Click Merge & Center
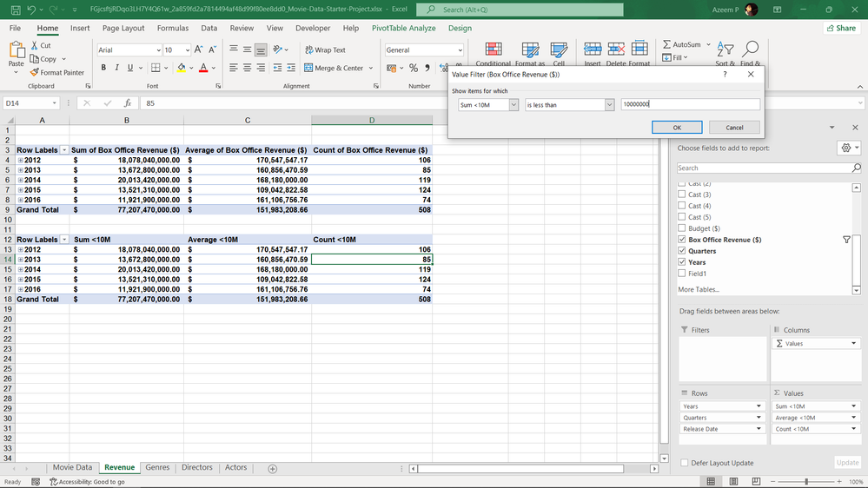Viewport: 868px width, 488px height. [x=334, y=68]
